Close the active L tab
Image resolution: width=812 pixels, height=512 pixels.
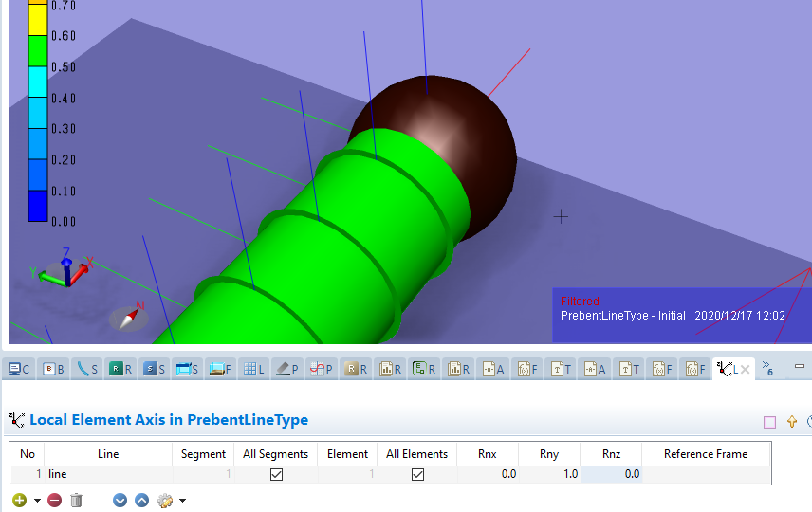745,369
